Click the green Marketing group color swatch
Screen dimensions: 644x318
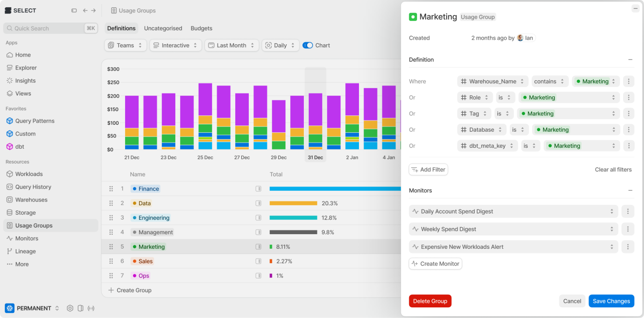pyautogui.click(x=413, y=17)
